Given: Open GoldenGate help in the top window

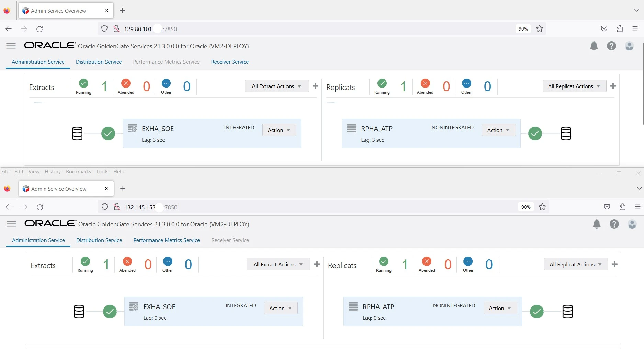Looking at the screenshot, I should pos(611,46).
